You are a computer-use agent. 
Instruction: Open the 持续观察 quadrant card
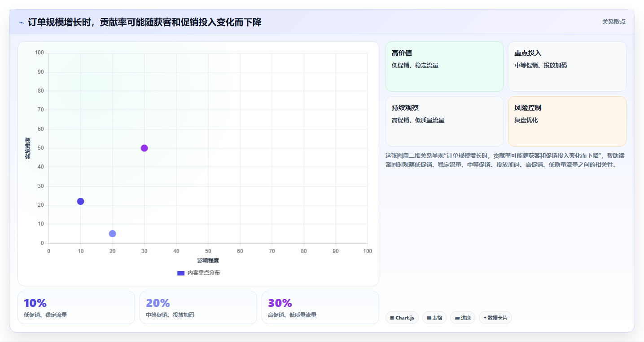(x=444, y=121)
